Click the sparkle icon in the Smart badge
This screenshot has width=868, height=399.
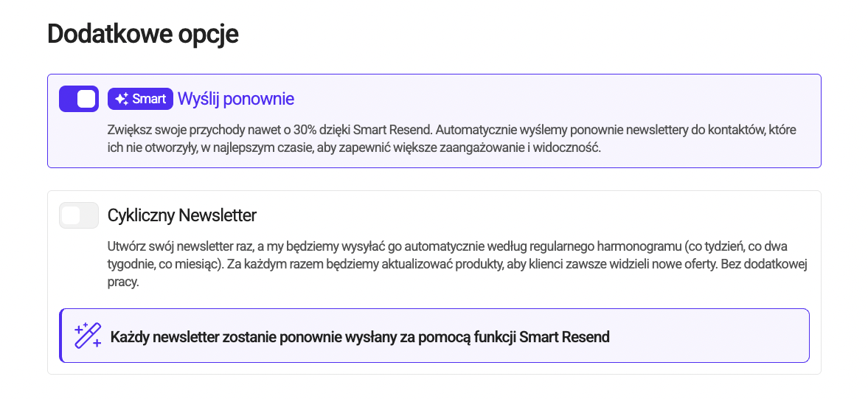(122, 99)
